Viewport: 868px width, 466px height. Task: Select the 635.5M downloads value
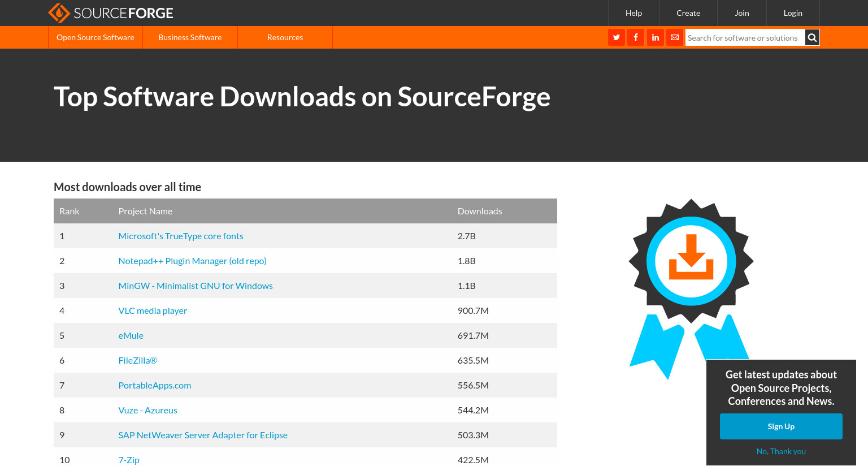[473, 360]
